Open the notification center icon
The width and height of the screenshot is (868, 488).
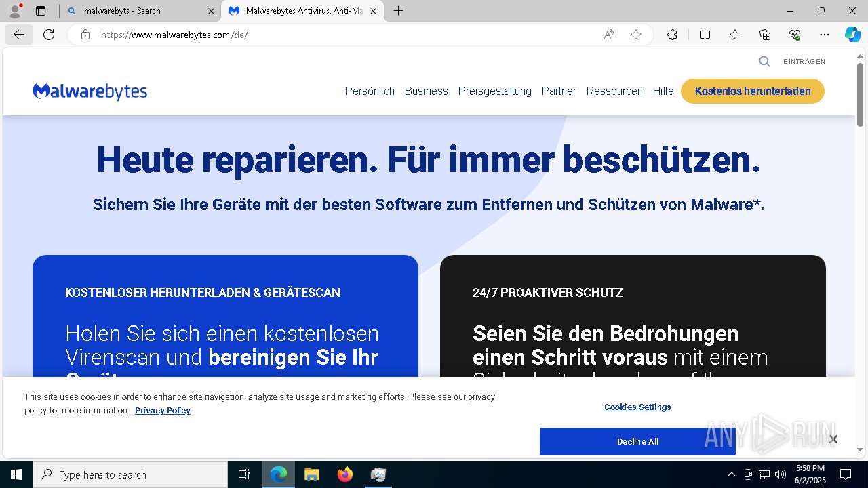pyautogui.click(x=846, y=474)
